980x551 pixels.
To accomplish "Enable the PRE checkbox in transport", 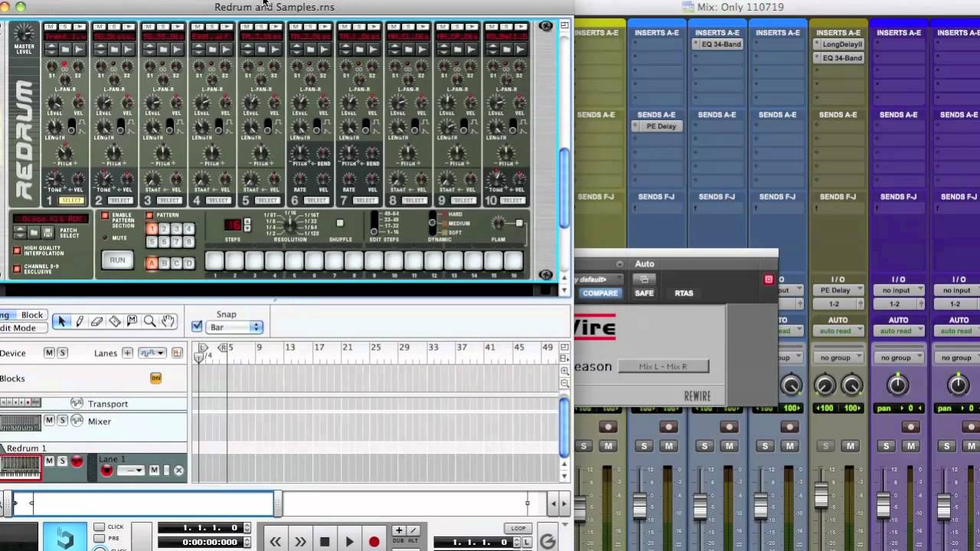I will click(x=100, y=539).
